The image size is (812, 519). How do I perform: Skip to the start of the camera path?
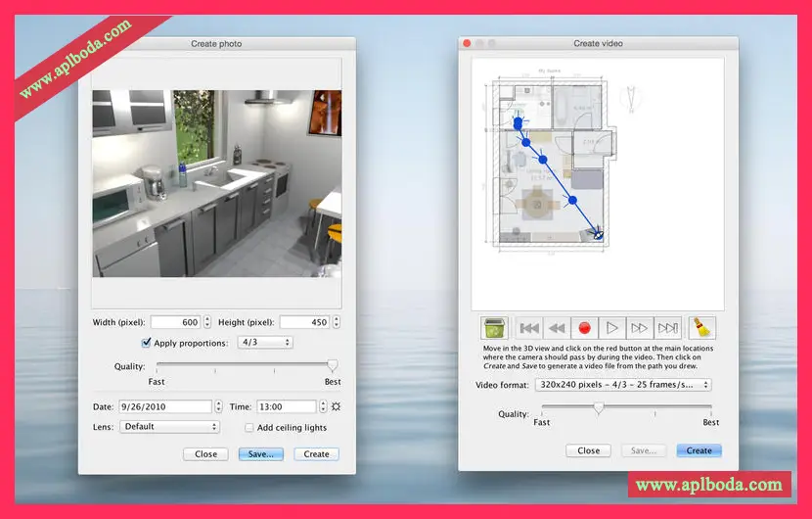[x=529, y=328]
